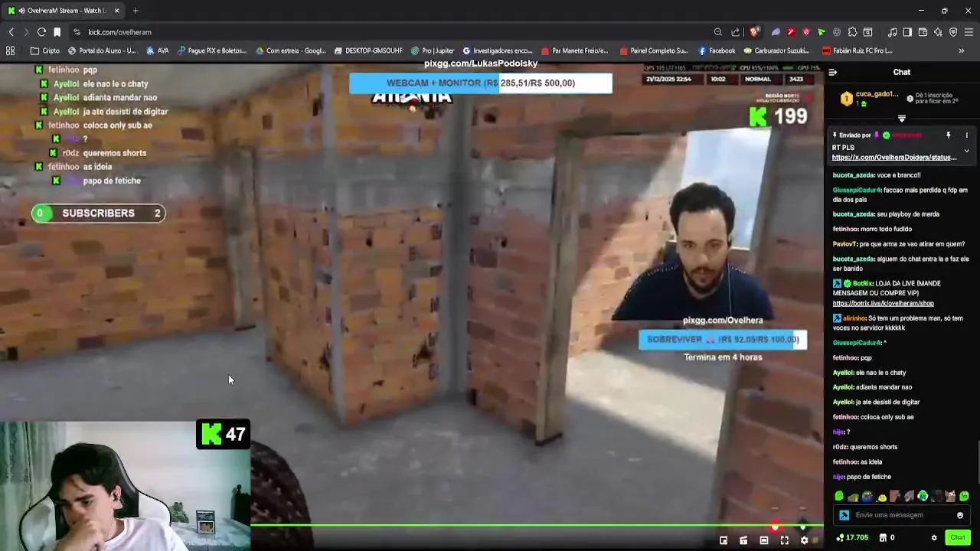Click the green Chat send button
This screenshot has height=551, width=980.
point(958,538)
